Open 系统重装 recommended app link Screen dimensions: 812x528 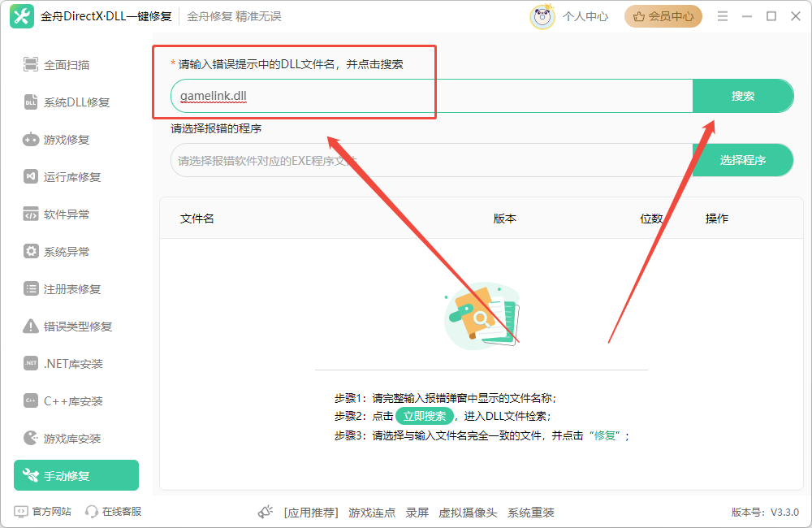(531, 513)
